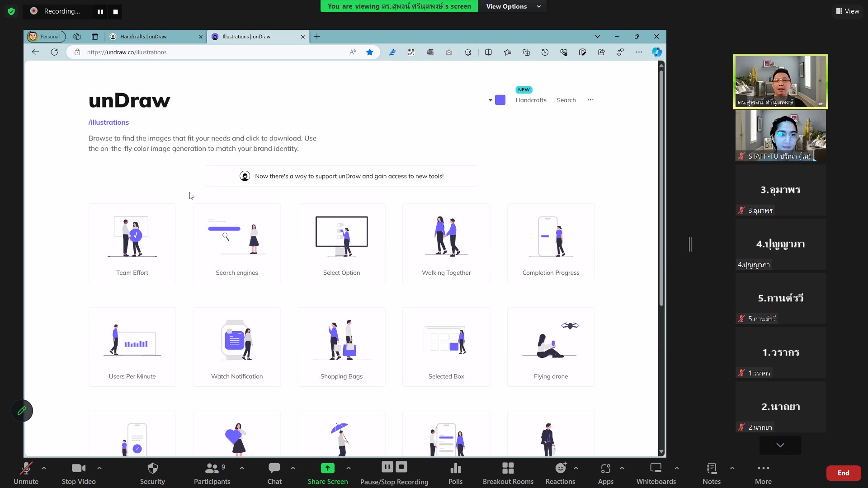
Task: Open the View Options dropdown
Action: pos(513,6)
